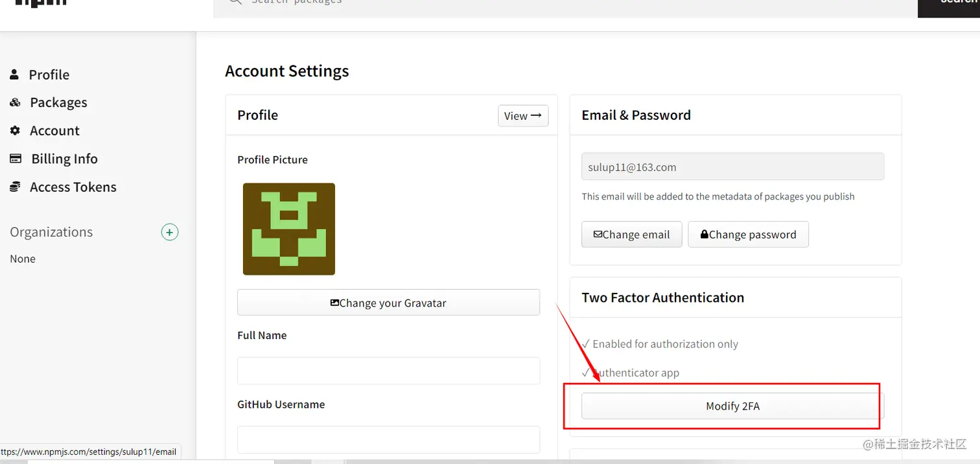
Task: Click the Billing Info credit card icon
Action: pos(16,159)
